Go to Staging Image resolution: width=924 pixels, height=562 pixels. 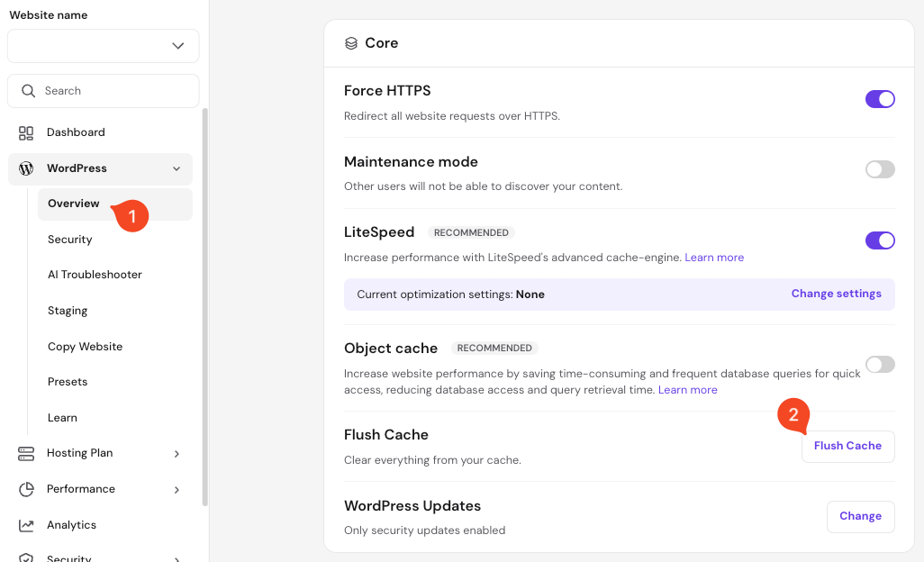pos(68,311)
